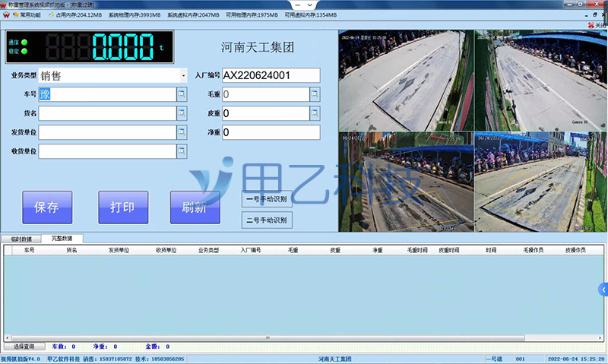Screen dimensions: 608x364
Task: Click the side panel collapse arrow
Action: 603,290
